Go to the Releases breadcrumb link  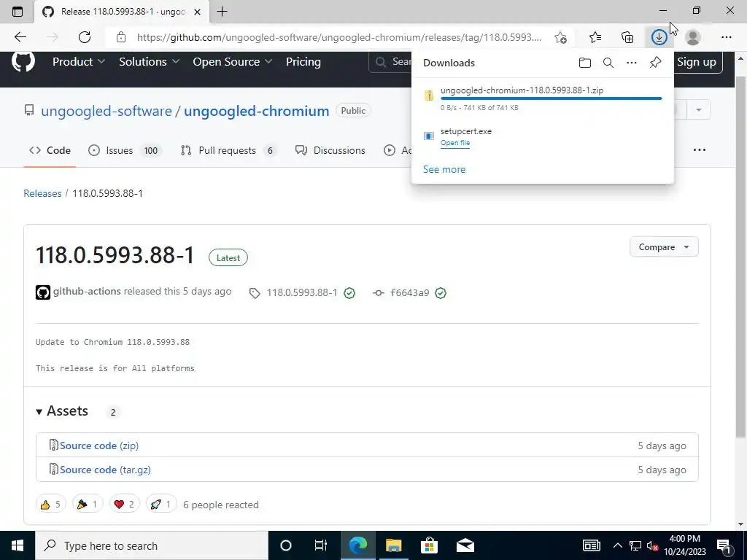pyautogui.click(x=42, y=193)
